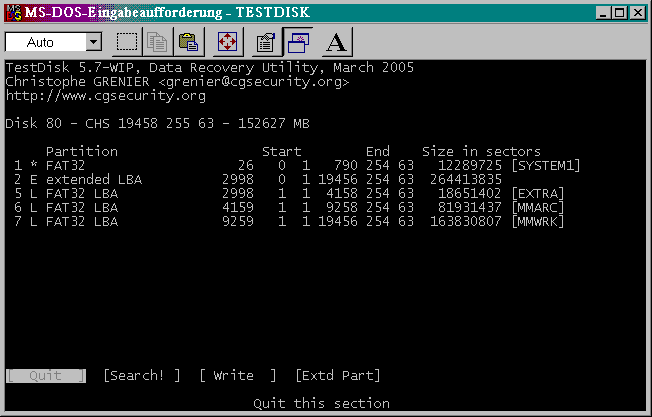Click the http://www.cgsecurity.org URL text

pyautogui.click(x=106, y=96)
